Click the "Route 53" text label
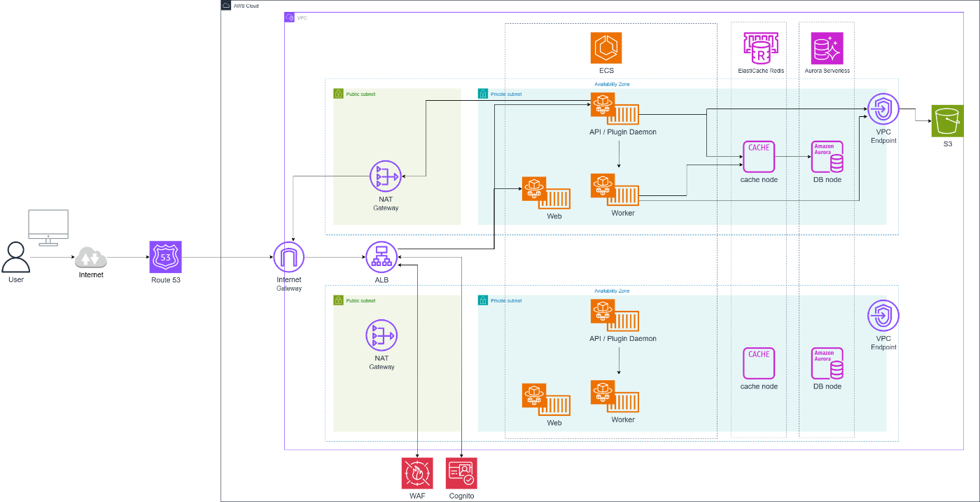The width and height of the screenshot is (980, 502). [165, 280]
